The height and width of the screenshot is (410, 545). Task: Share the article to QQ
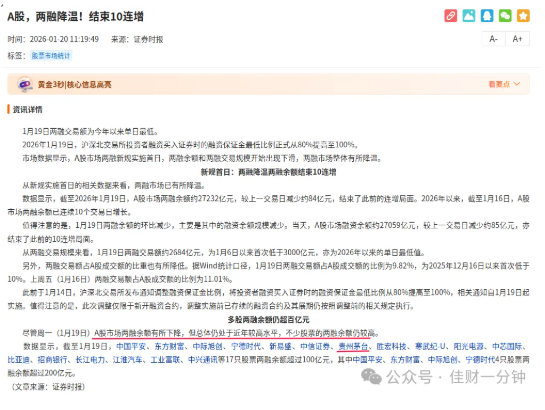pos(487,16)
